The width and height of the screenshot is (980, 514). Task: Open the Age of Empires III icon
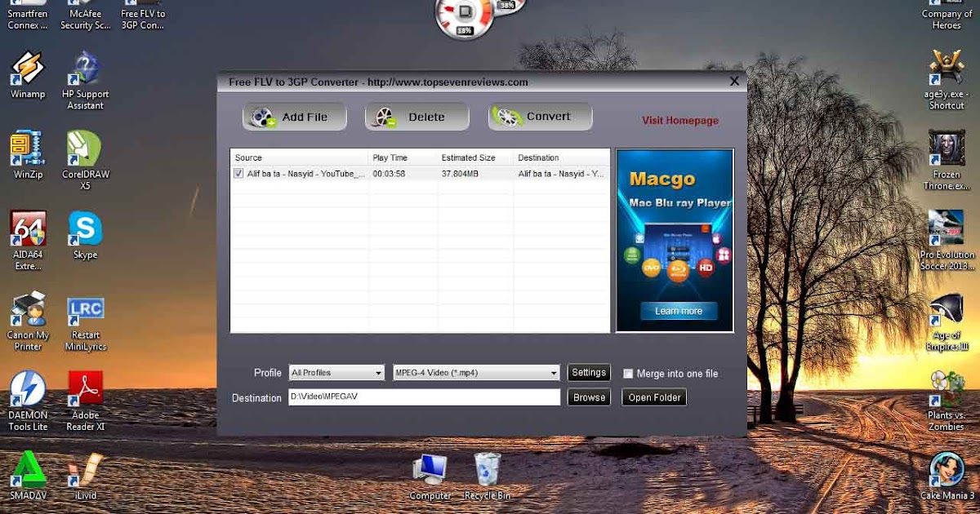(x=947, y=321)
